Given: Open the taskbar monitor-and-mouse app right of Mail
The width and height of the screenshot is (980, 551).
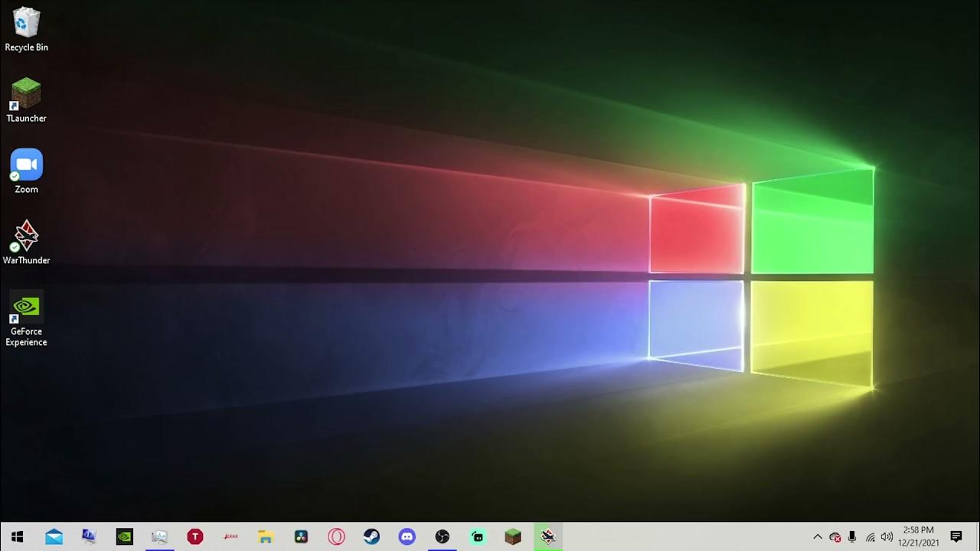Looking at the screenshot, I should pyautogui.click(x=89, y=536).
